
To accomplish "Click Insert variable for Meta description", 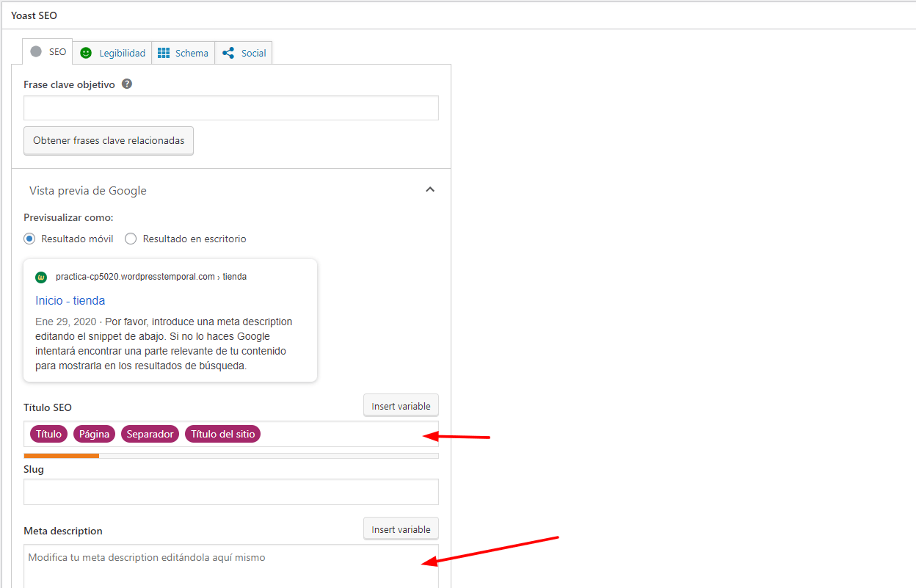I will click(x=401, y=529).
